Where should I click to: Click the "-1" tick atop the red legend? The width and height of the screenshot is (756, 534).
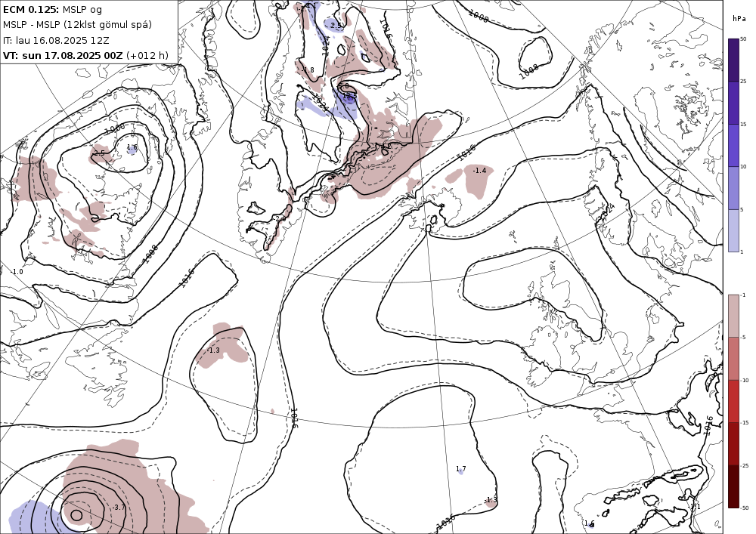743,295
